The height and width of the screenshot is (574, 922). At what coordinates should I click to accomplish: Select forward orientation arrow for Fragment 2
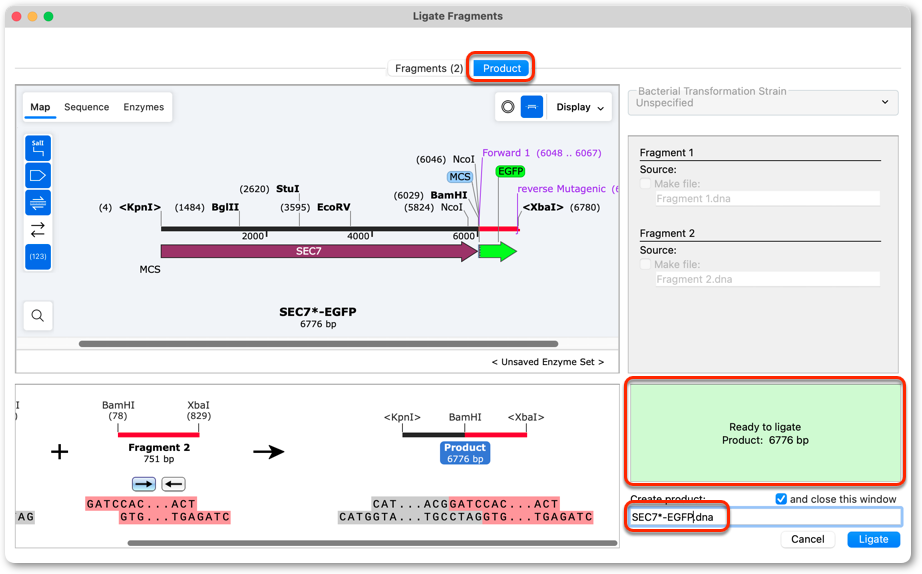143,484
